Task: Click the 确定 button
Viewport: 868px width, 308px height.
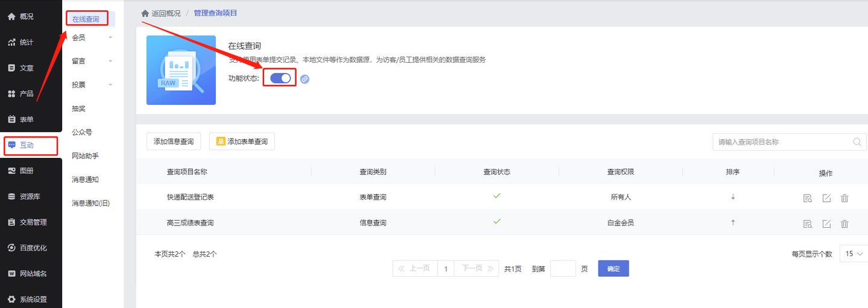Action: point(613,269)
